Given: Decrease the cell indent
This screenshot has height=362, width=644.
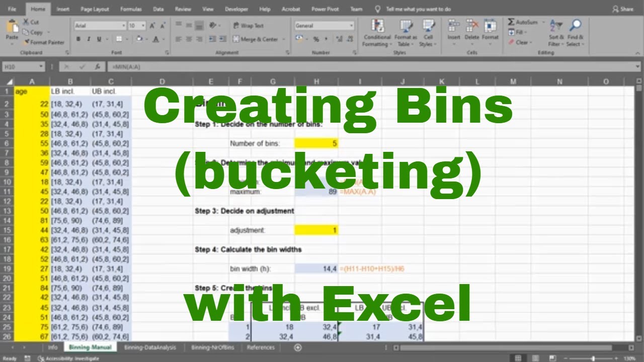Looking at the screenshot, I should tap(213, 39).
